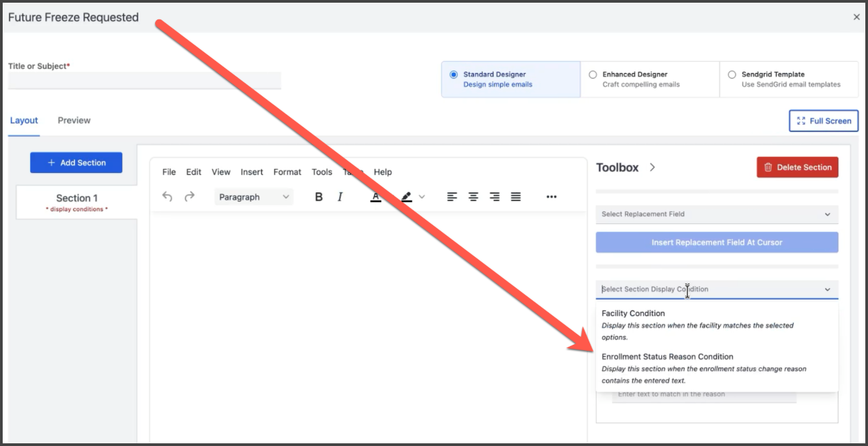The height and width of the screenshot is (446, 868).
Task: Select the Standard Designer radio button
Action: [454, 74]
